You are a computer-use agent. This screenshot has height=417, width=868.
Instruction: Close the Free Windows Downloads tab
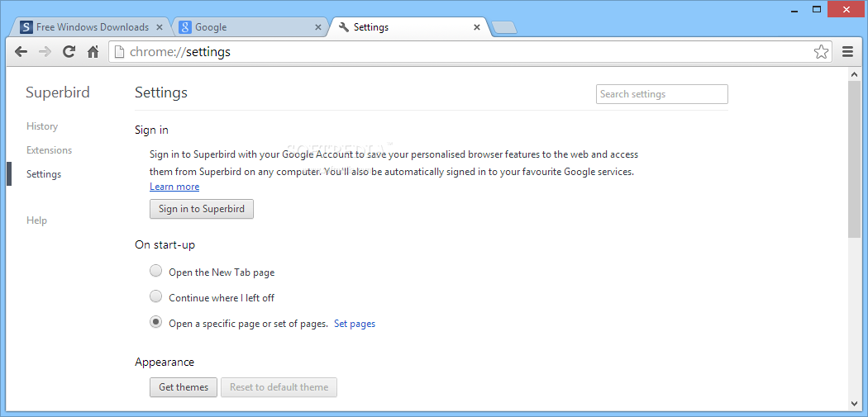(160, 27)
